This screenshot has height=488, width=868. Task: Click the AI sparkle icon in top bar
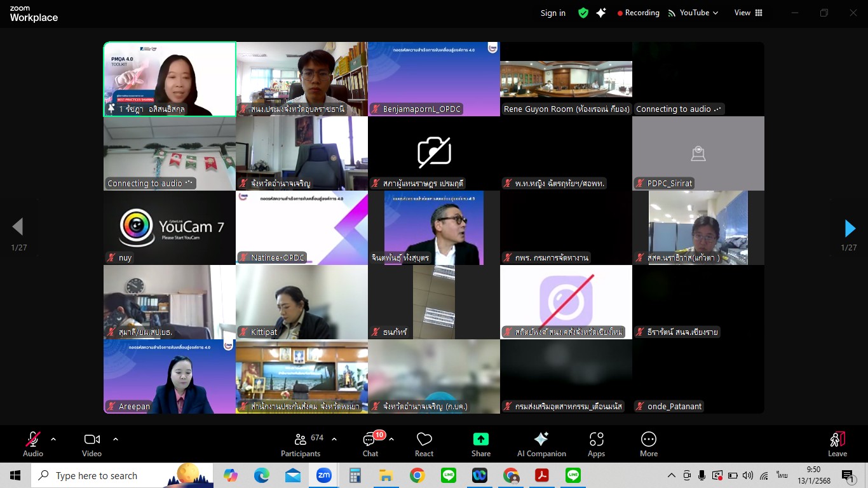click(x=601, y=13)
